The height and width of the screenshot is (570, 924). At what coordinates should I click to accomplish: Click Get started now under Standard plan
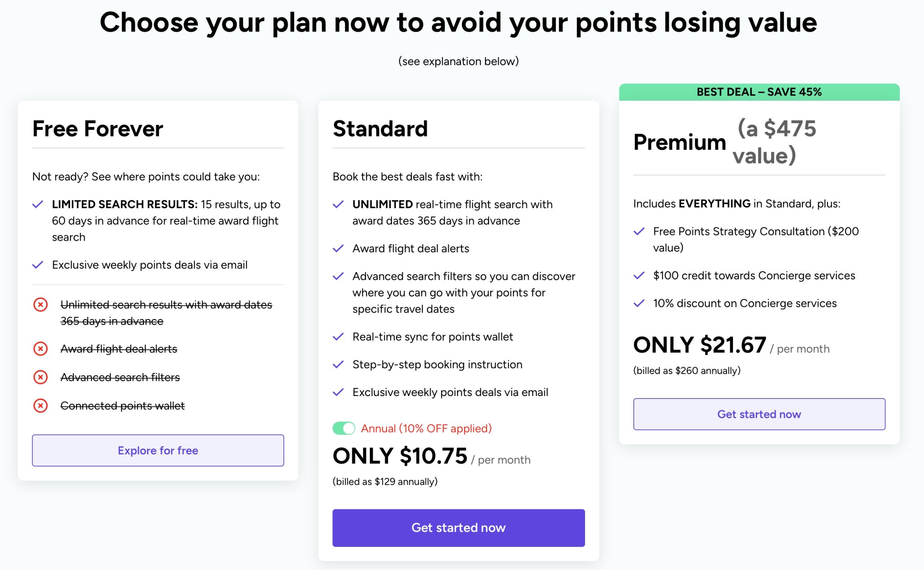(458, 528)
